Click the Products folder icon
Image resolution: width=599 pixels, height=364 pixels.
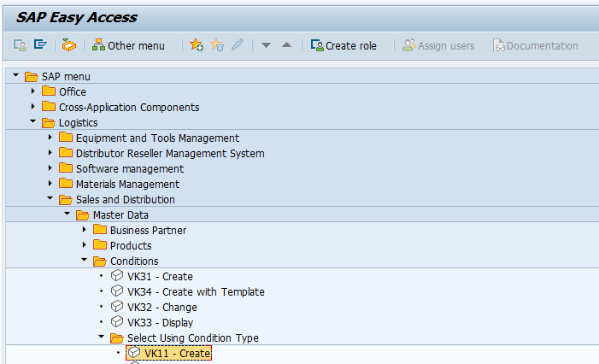point(100,245)
